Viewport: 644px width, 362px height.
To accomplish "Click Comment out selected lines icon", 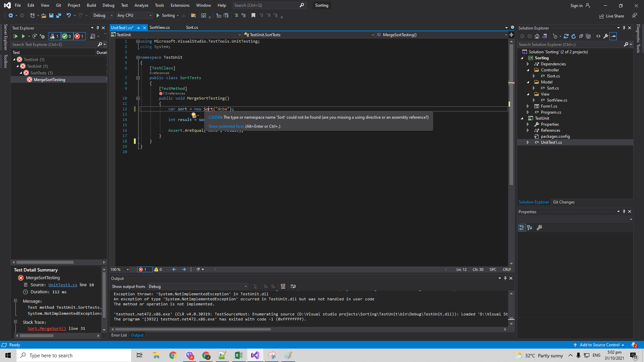I will [236, 15].
